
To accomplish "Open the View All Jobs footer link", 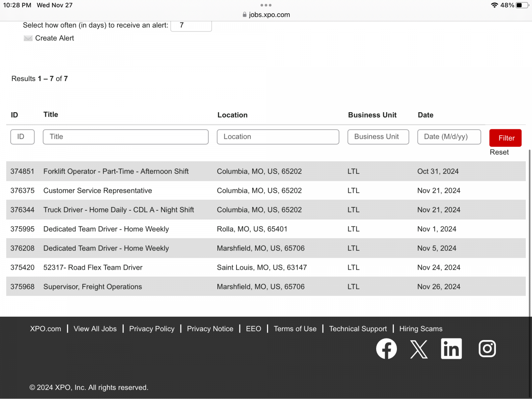I will tap(95, 329).
